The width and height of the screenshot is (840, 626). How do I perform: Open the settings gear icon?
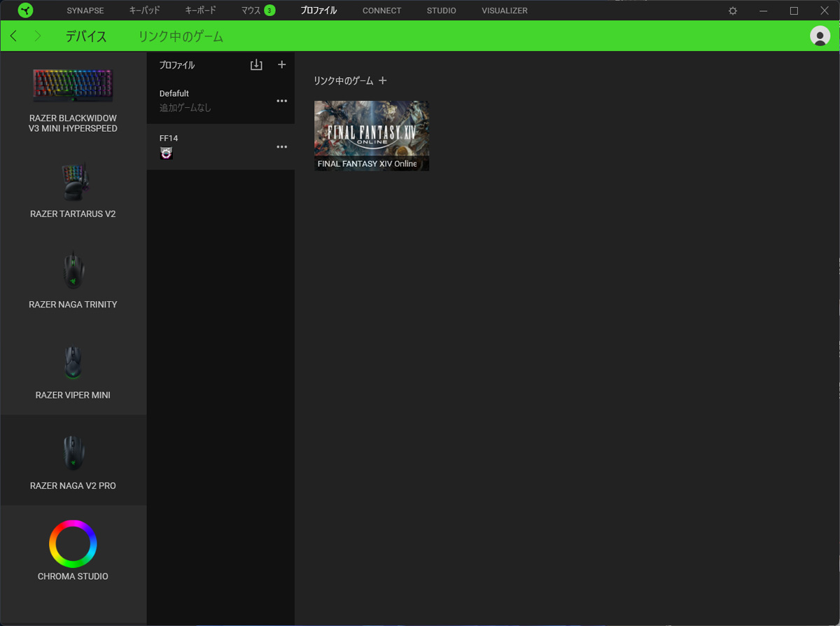click(x=733, y=11)
